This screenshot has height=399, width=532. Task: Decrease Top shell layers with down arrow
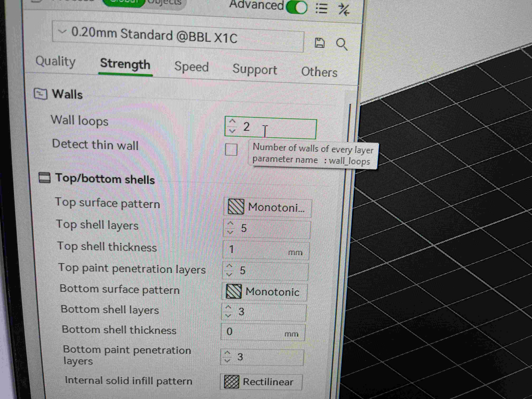pos(230,232)
